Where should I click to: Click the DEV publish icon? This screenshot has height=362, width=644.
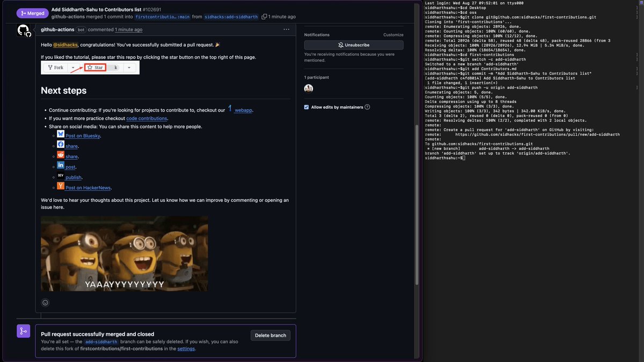pos(61,175)
